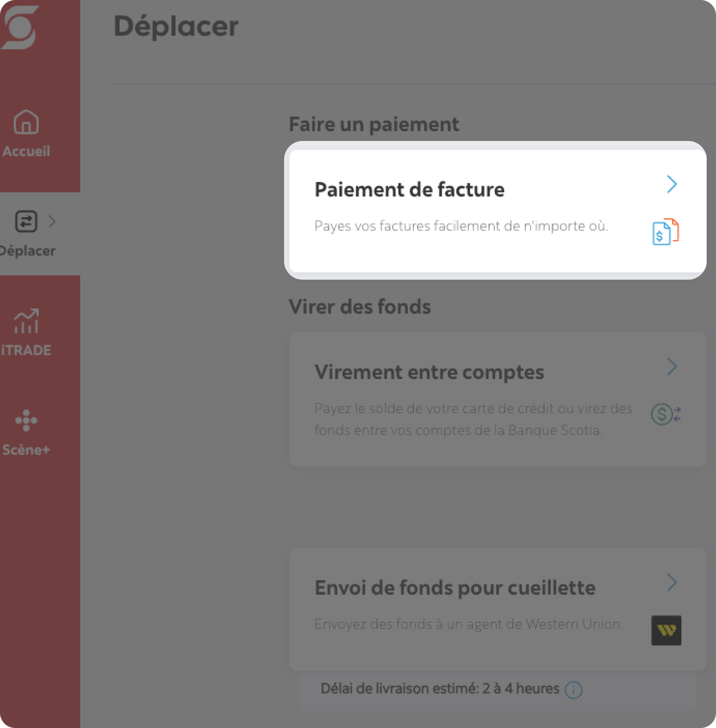Screen dimensions: 716x728
Task: Open Envoi de fonds chevron arrow
Action: tap(672, 582)
